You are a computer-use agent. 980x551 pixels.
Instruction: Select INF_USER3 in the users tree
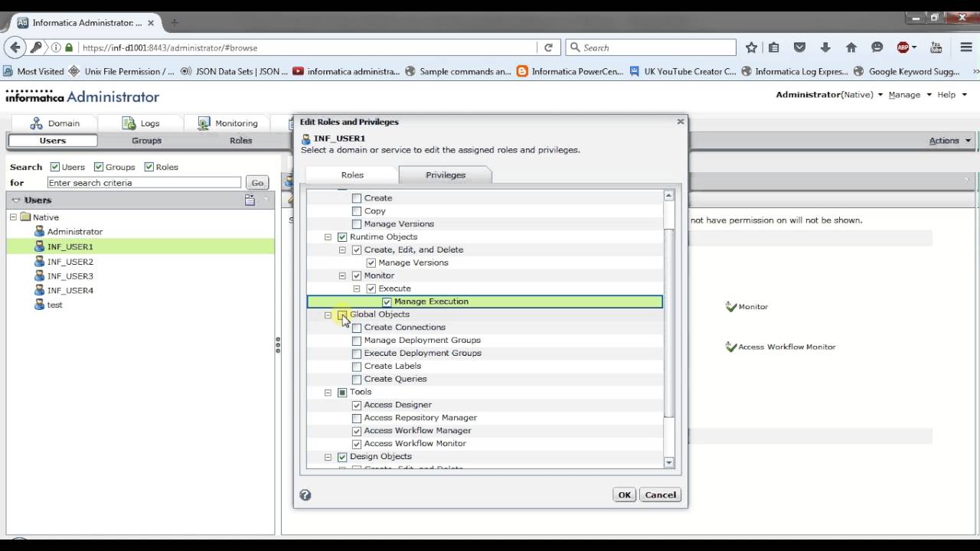coord(70,275)
